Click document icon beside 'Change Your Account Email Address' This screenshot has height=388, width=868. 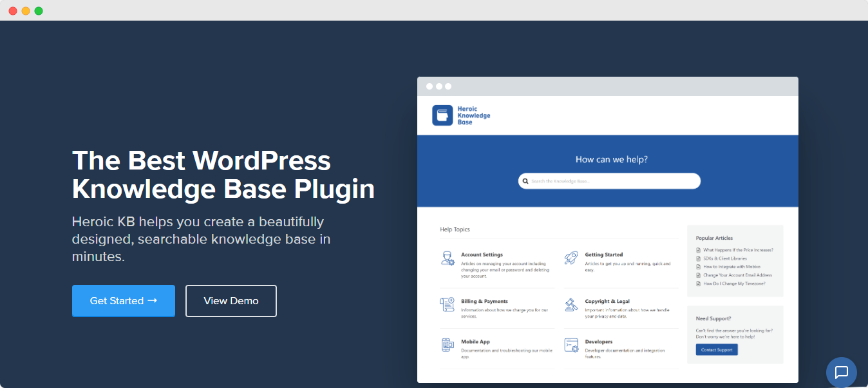pos(699,275)
